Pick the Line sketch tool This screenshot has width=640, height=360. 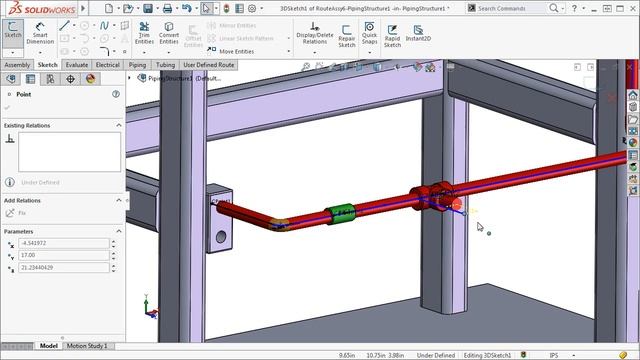click(x=64, y=26)
